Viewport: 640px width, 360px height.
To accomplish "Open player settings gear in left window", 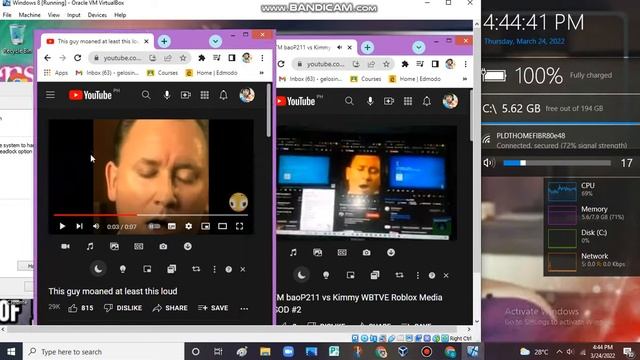I will 189,226.
